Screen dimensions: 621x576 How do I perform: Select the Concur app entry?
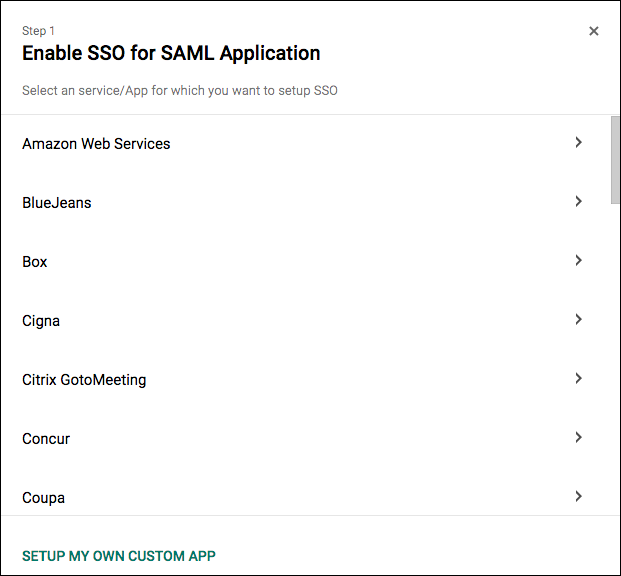[46, 439]
